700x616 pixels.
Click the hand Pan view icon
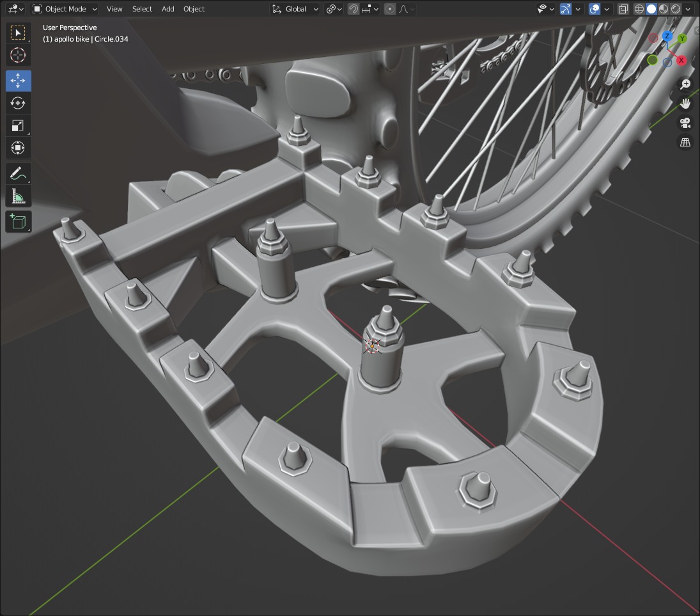pos(685,104)
